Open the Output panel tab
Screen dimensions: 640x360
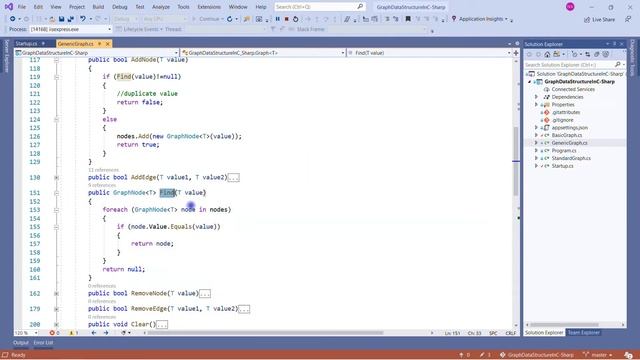[21, 343]
